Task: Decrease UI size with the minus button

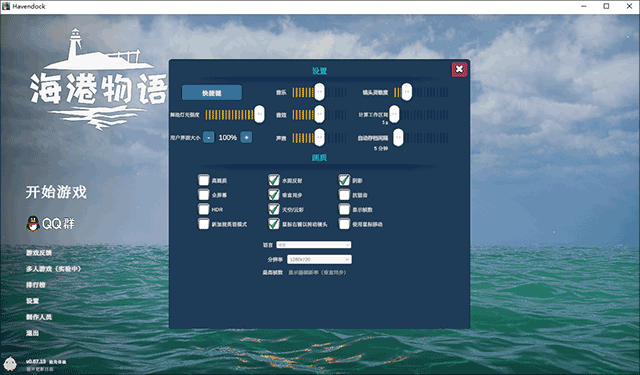Action: [x=209, y=138]
